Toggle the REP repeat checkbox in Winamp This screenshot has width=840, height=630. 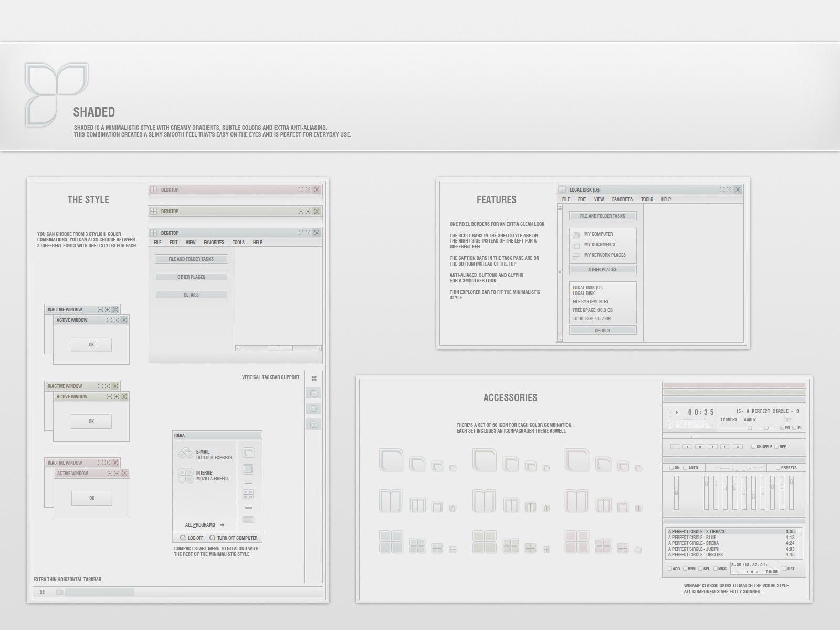pos(776,447)
